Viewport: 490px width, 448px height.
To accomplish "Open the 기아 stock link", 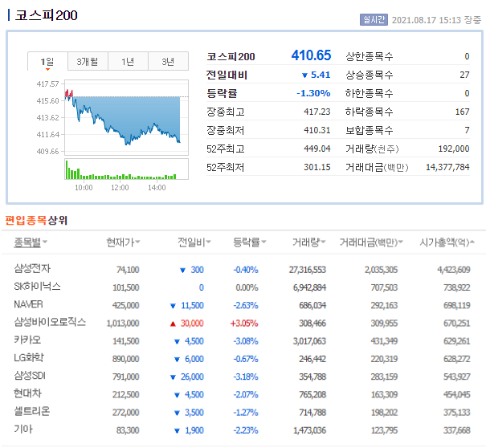I will coord(23,429).
